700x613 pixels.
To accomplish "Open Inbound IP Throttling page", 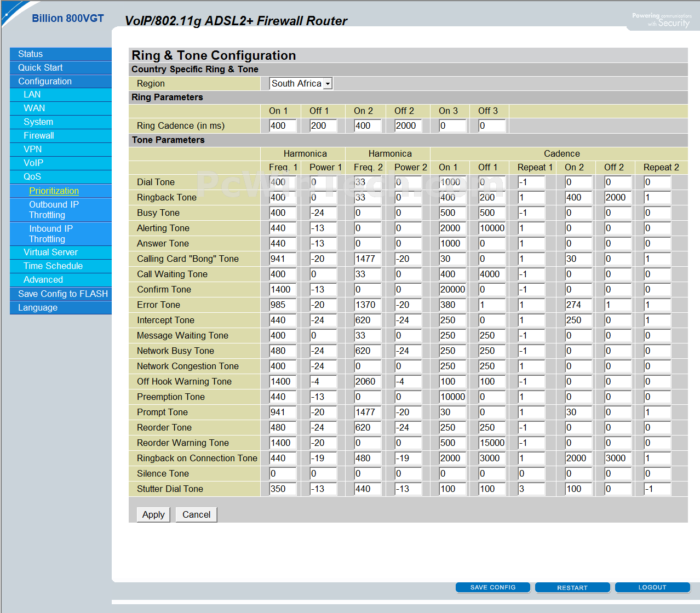I will pos(61,234).
